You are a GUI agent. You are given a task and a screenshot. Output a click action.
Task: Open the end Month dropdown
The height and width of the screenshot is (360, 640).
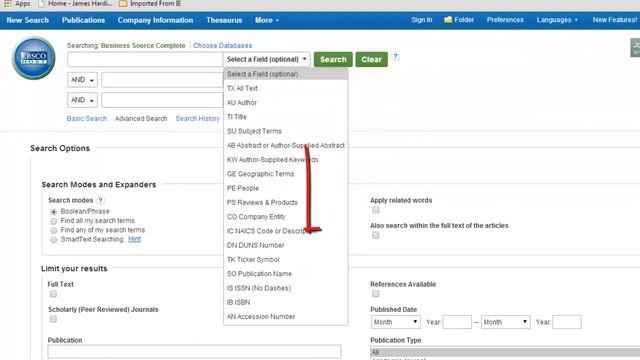pyautogui.click(x=505, y=322)
